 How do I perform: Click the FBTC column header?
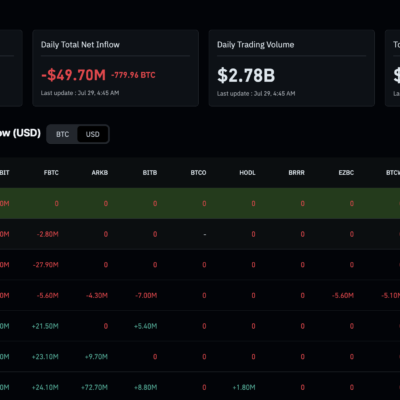(51, 173)
